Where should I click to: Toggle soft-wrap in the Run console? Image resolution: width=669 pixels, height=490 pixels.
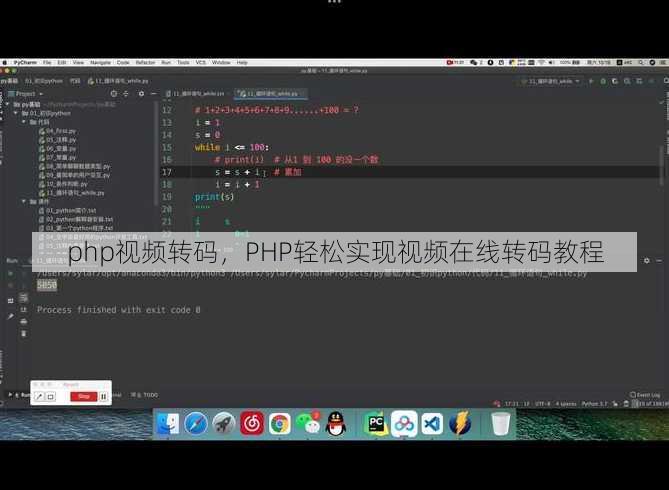tap(23, 298)
